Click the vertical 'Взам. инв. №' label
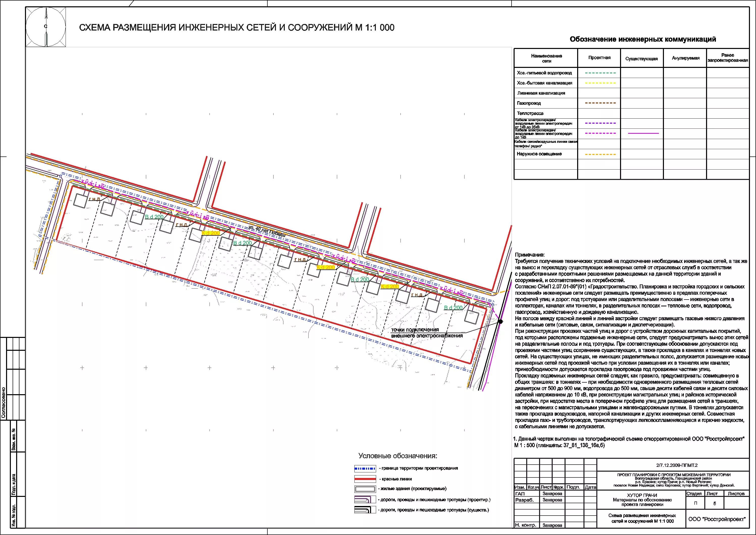756x535 pixels. [x=14, y=439]
